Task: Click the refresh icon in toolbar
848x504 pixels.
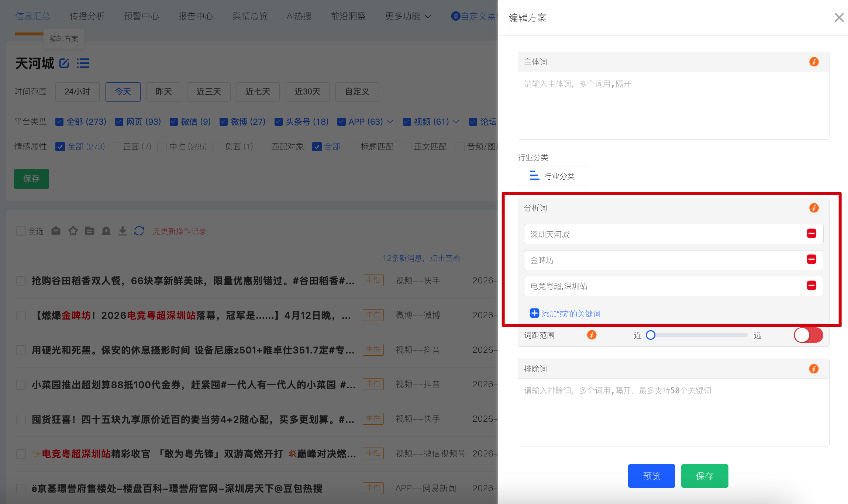Action: coord(139,231)
